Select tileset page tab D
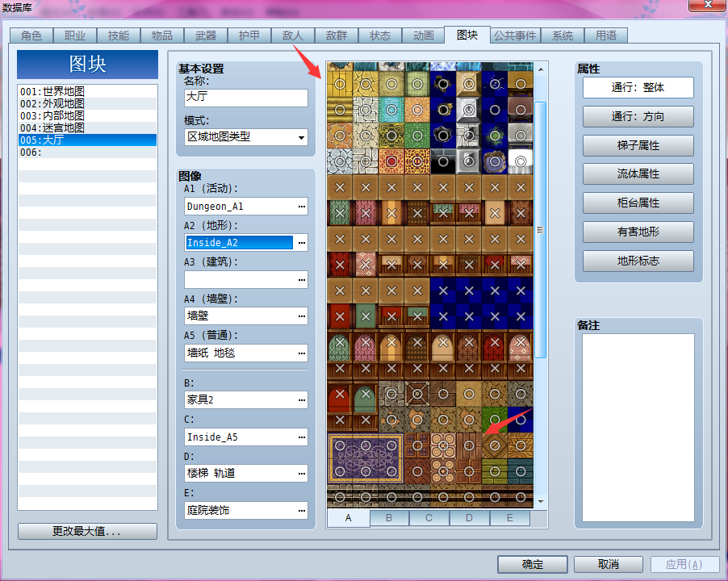This screenshot has width=728, height=581. [470, 518]
